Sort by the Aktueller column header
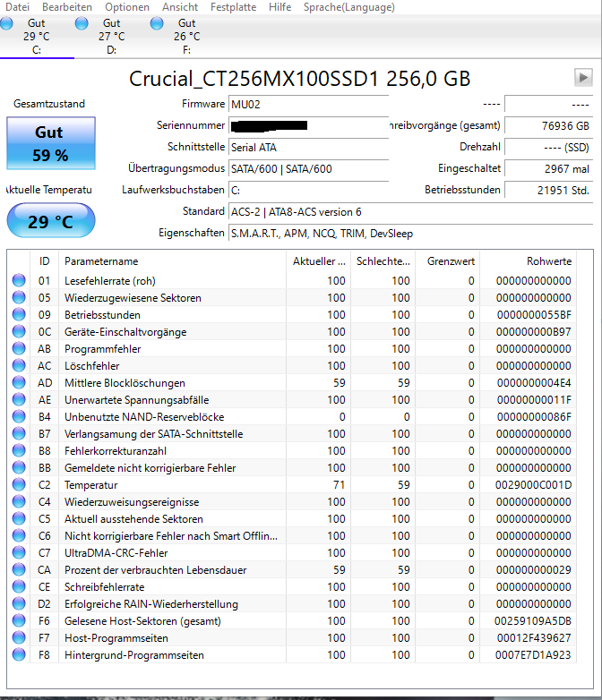 click(319, 261)
